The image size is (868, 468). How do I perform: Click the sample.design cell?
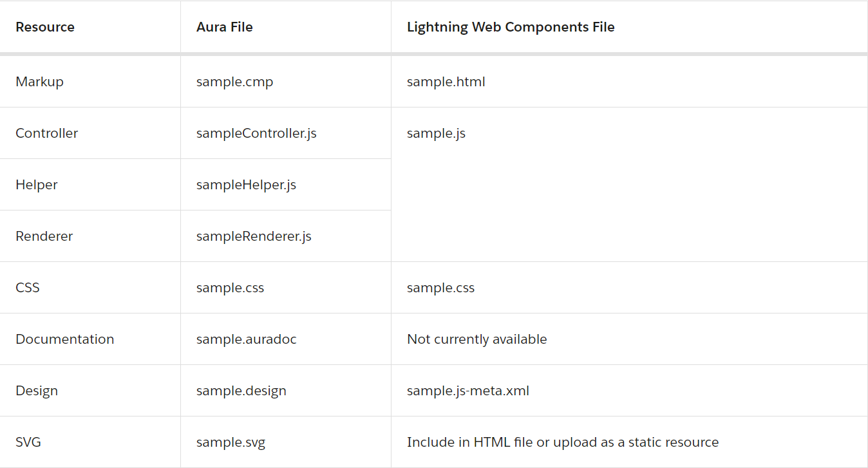(241, 391)
